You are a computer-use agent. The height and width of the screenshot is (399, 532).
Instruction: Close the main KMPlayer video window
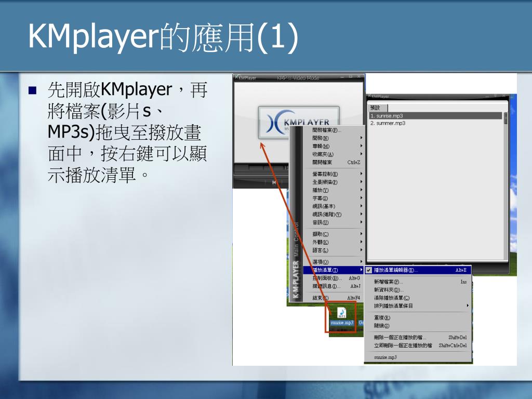(359, 77)
